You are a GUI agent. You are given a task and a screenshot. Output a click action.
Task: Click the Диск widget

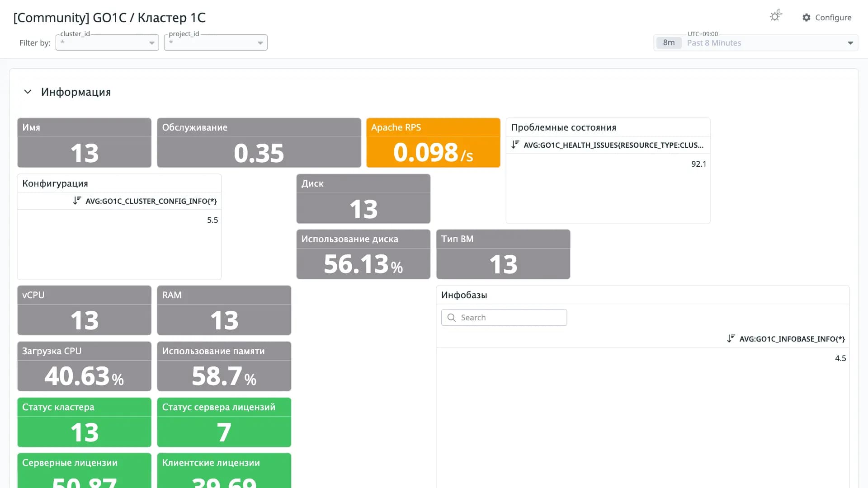point(363,199)
